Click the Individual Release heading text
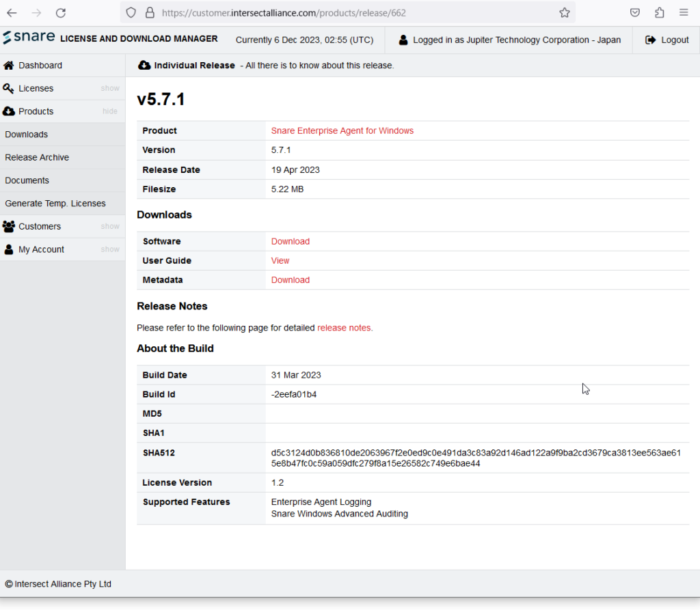Screen dimensions: 700x610 [x=194, y=65]
